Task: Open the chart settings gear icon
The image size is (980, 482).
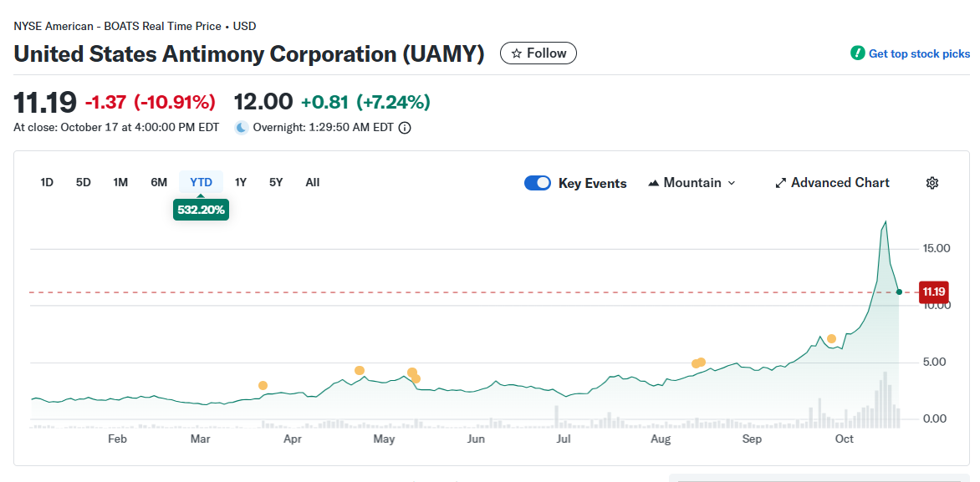Action: tap(932, 183)
